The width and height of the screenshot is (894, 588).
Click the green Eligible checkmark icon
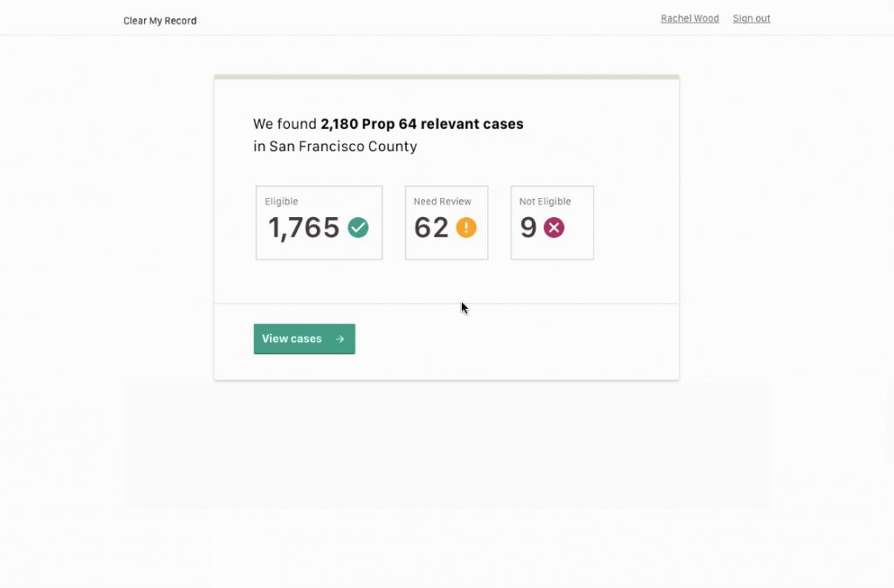point(358,228)
